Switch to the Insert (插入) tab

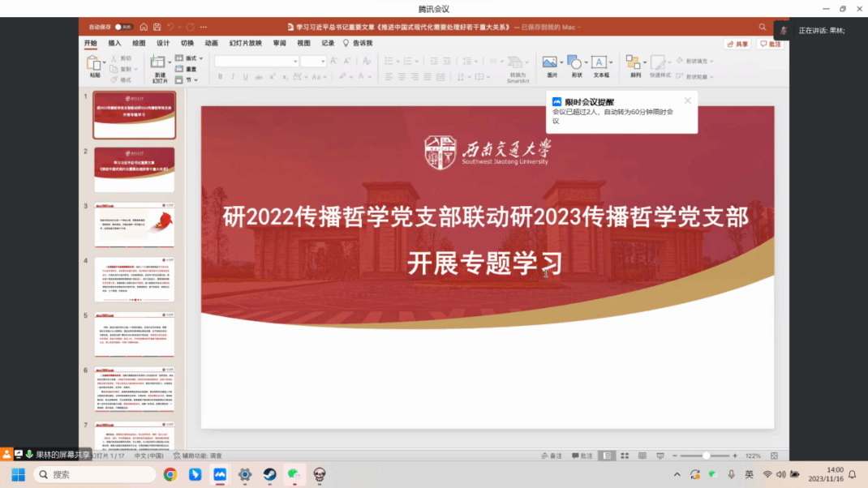click(114, 44)
